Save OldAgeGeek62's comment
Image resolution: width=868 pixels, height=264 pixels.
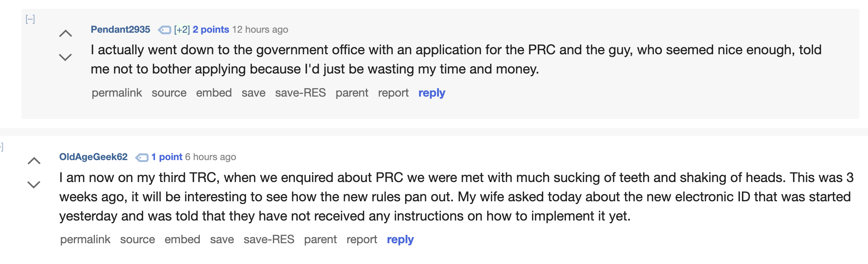pyautogui.click(x=222, y=240)
